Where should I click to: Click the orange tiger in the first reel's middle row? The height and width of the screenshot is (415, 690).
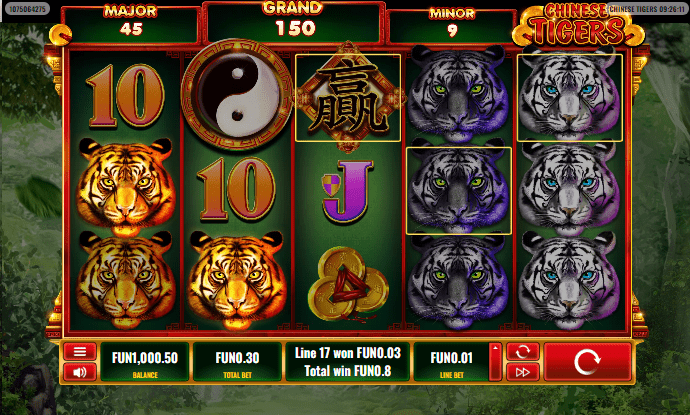point(126,188)
